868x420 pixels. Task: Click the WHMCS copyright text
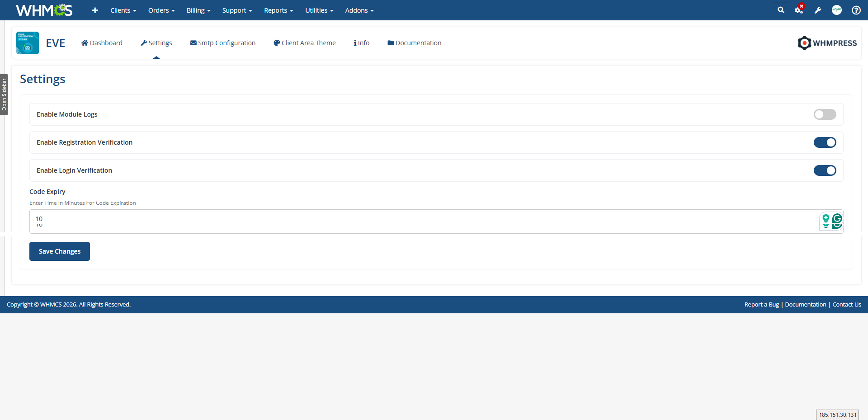coord(69,305)
